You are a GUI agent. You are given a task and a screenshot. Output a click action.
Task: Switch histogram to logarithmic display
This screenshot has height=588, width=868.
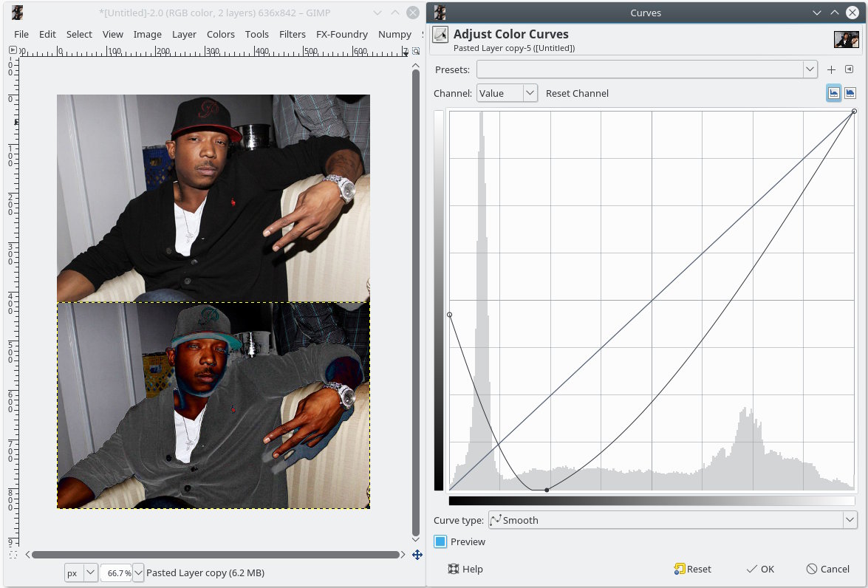tap(850, 93)
